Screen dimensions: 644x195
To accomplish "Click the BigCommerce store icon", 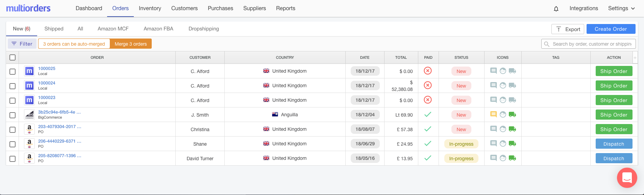I will tap(29, 115).
